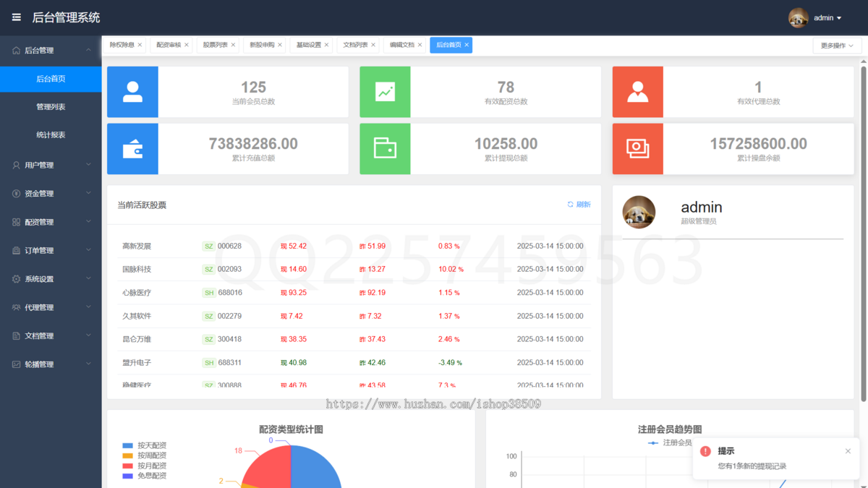The height and width of the screenshot is (488, 868).
Task: Toggle 按周配资 orange legend swatch
Action: 128,455
